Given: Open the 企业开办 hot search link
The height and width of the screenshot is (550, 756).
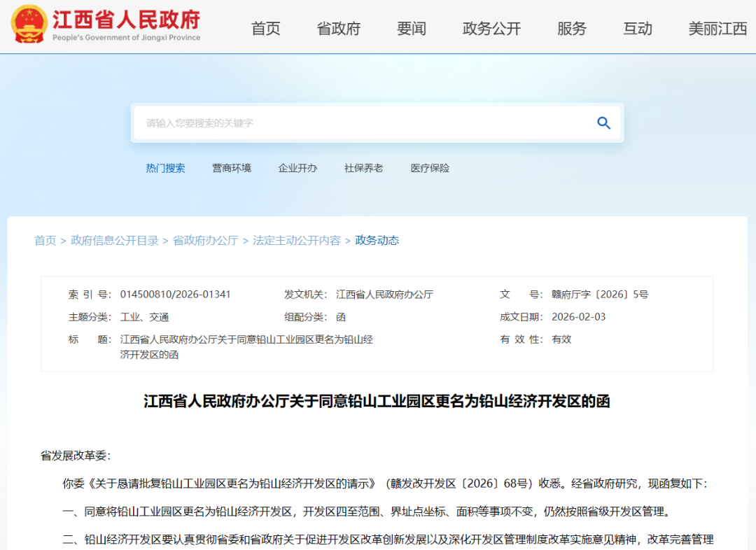Looking at the screenshot, I should pos(297,168).
